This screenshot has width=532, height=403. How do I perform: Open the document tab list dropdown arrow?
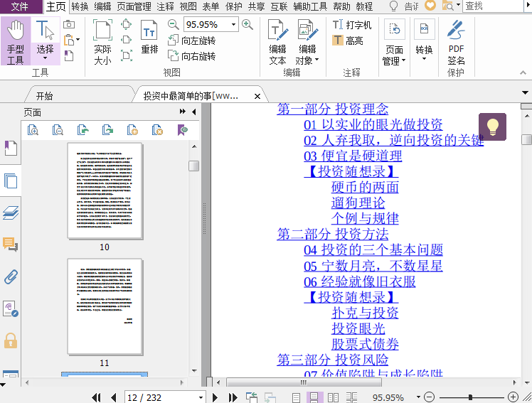(525, 92)
